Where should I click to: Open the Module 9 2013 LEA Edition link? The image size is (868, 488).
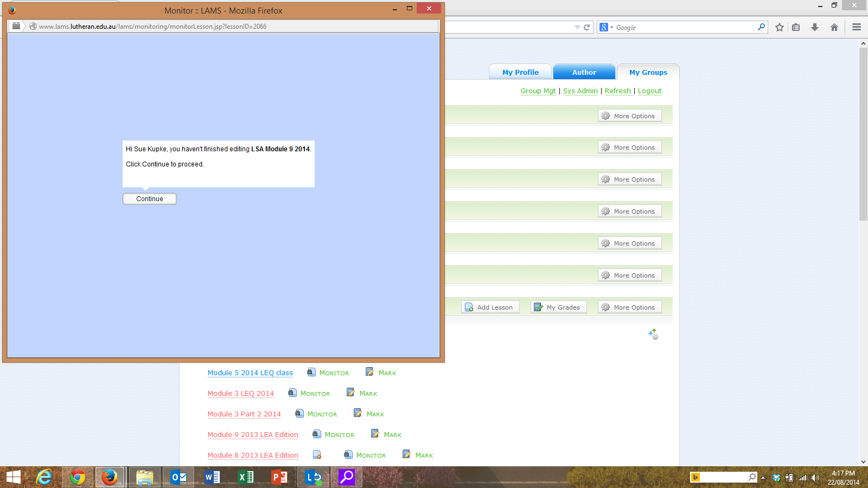click(253, 435)
